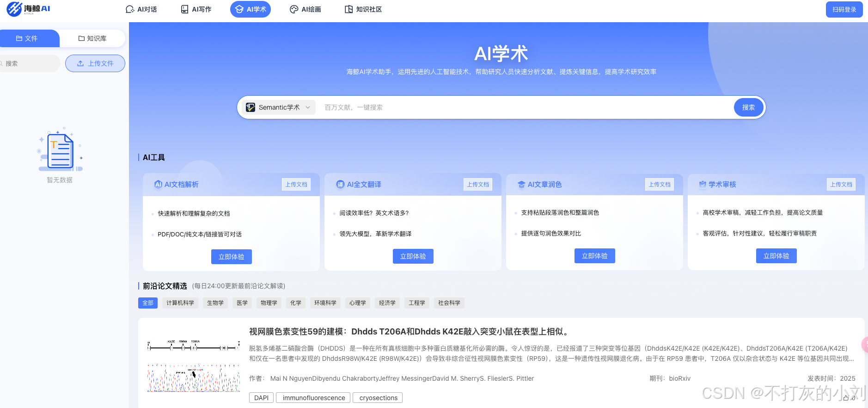This screenshot has width=868, height=408.
Task: Click the upload arrow icon in 上传文件
Action: pos(80,63)
